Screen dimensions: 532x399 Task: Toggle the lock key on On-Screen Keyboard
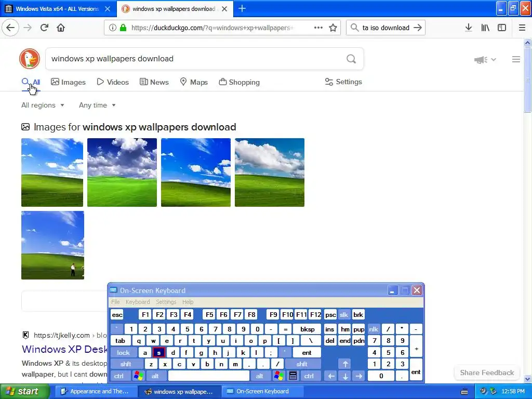124,353
